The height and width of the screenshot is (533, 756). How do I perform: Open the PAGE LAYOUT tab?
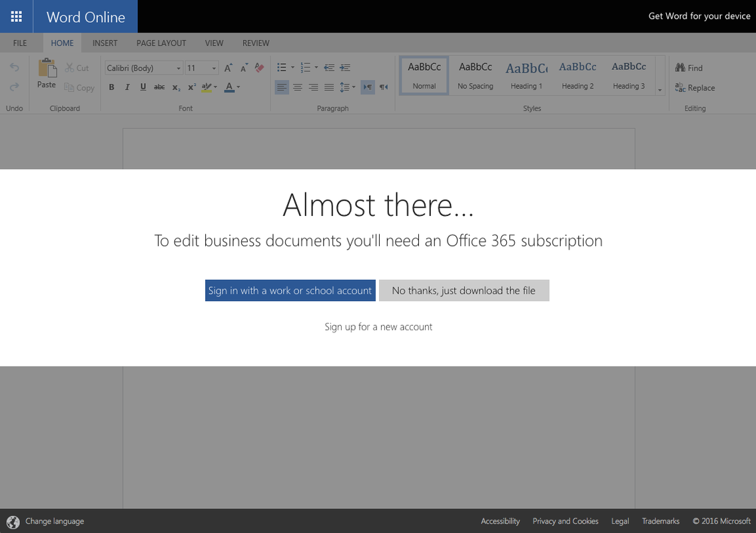pos(161,43)
